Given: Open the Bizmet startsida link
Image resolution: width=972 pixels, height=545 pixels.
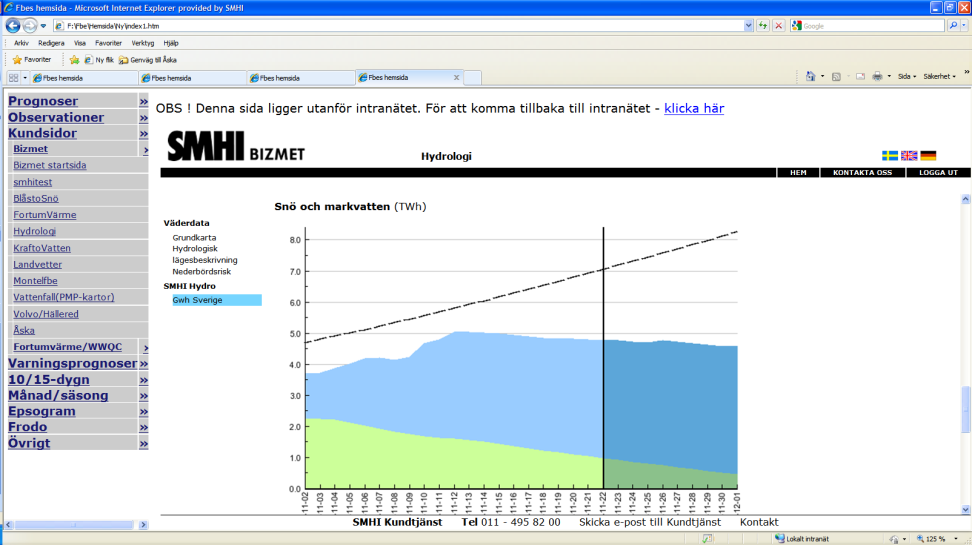Looking at the screenshot, I should coord(50,165).
